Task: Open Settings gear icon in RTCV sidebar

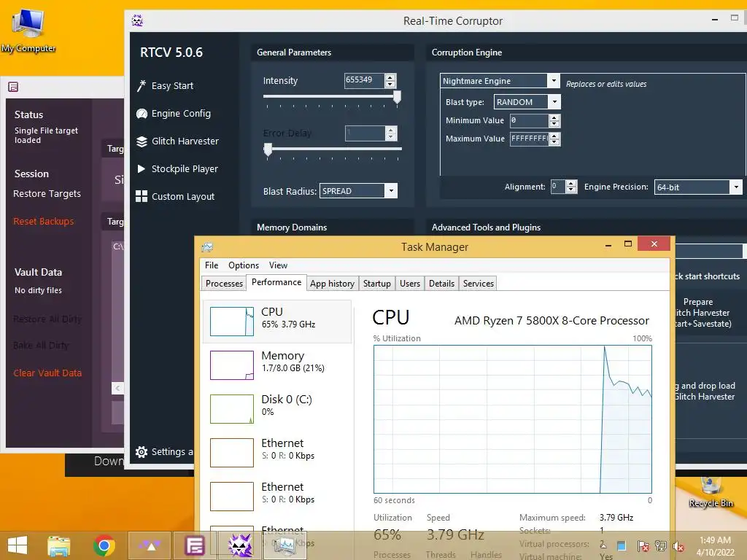Action: [x=142, y=452]
